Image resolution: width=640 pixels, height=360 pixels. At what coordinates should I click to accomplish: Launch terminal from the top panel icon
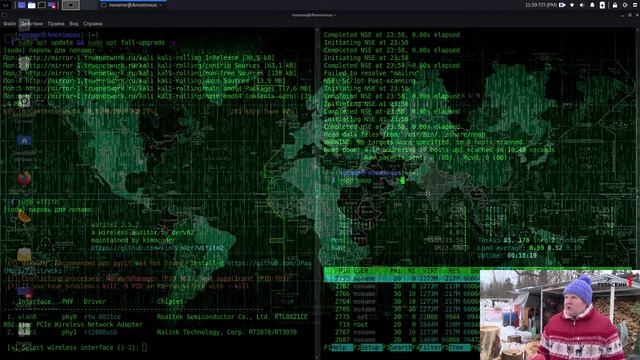[x=42, y=5]
